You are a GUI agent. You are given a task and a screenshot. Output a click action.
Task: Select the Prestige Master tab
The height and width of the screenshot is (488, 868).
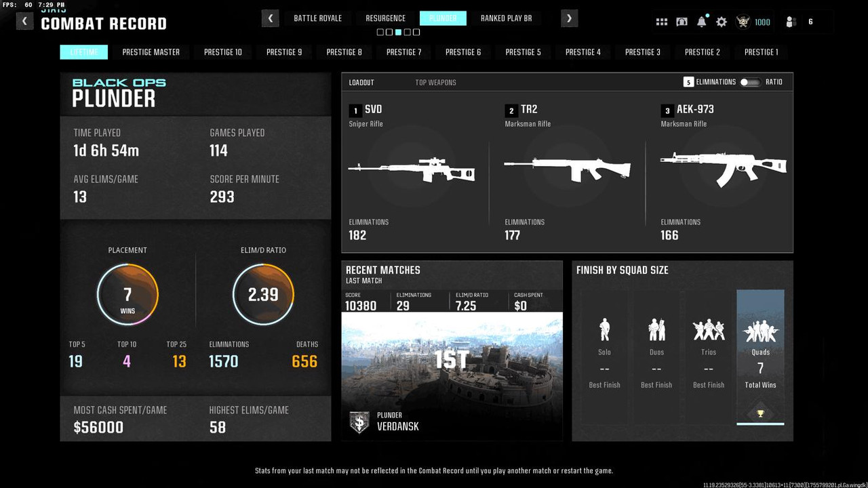click(x=151, y=52)
